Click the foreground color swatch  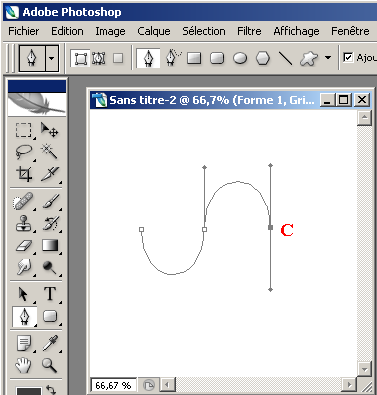29,390
